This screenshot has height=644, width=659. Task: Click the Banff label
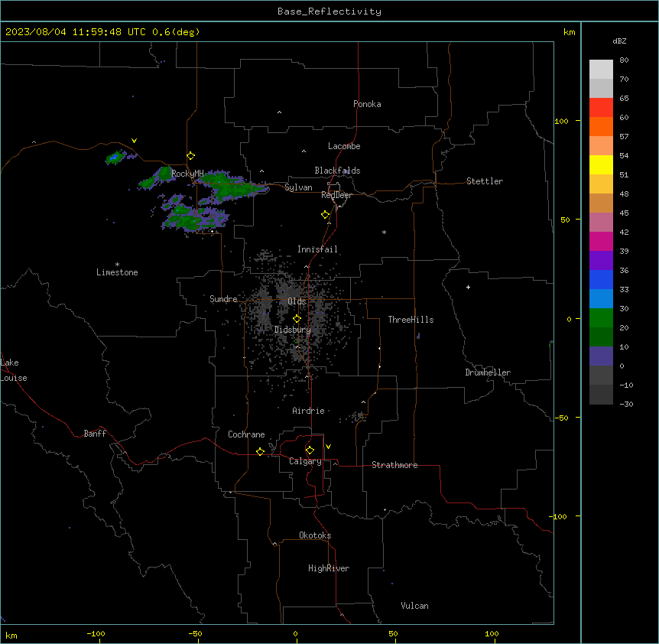(x=95, y=434)
